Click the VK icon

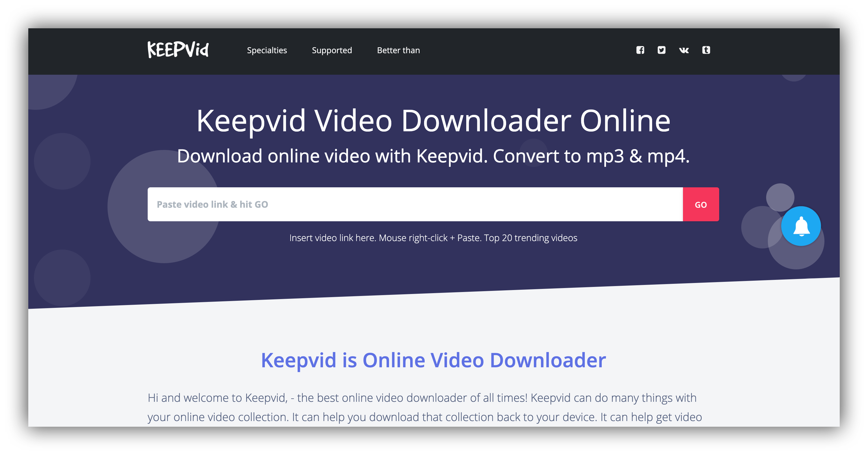coord(684,50)
